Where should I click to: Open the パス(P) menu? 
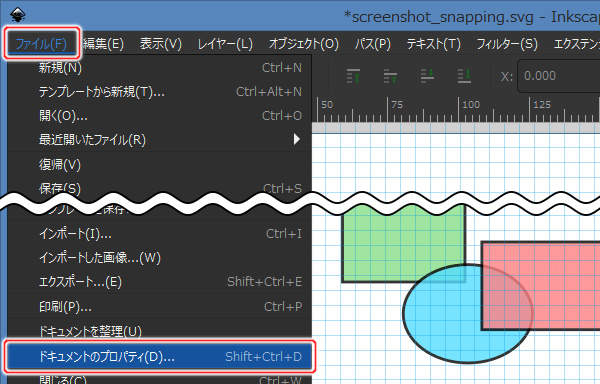pyautogui.click(x=372, y=44)
